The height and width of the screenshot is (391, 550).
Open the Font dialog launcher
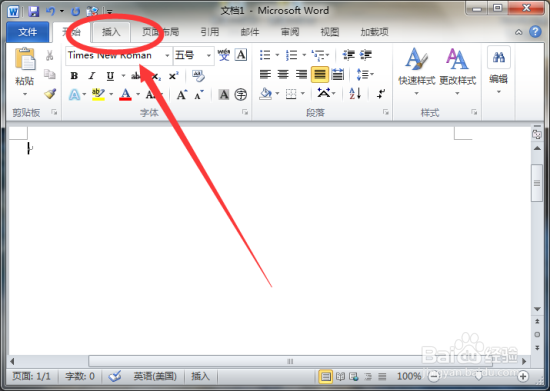point(245,112)
